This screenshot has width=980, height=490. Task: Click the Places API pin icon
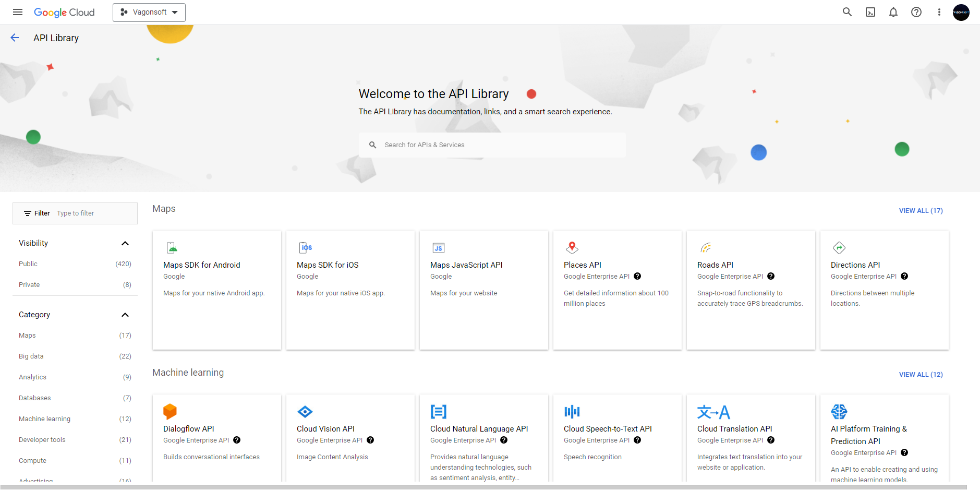[572, 247]
